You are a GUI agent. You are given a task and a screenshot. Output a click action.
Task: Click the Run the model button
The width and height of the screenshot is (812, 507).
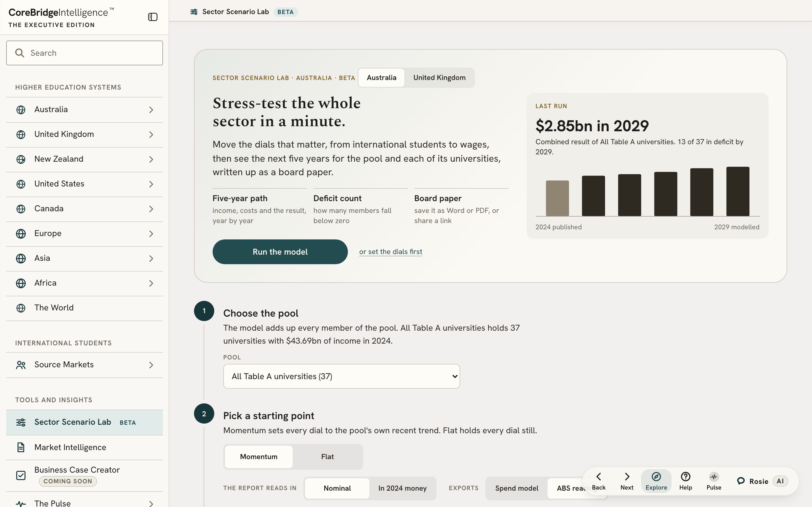click(x=280, y=252)
